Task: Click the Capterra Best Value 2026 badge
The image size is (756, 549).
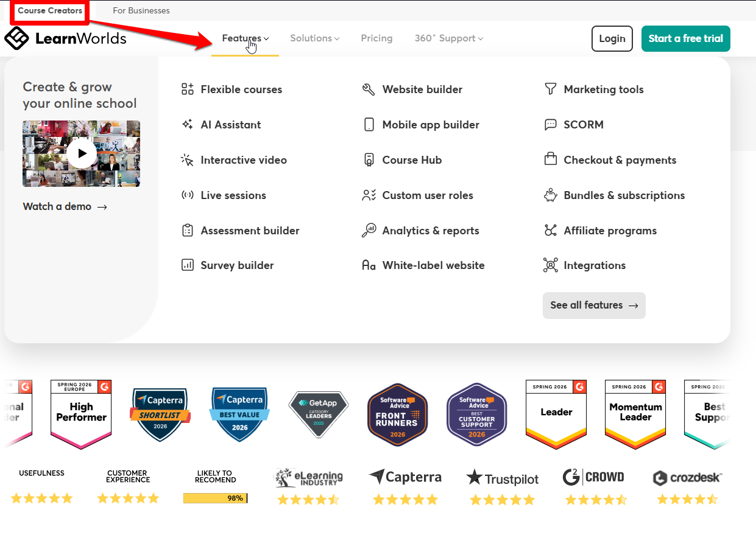Action: coord(239,414)
